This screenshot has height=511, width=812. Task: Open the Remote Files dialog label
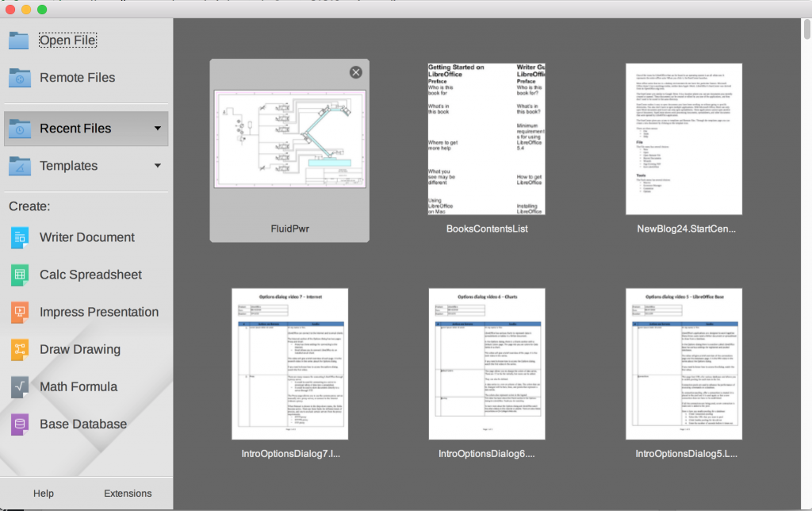[78, 78]
